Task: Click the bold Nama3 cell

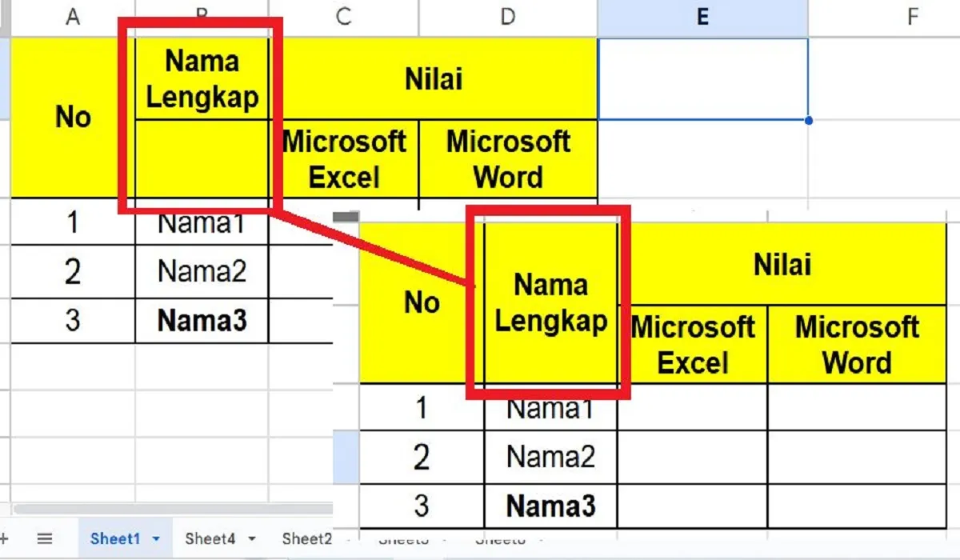Action: click(x=202, y=320)
